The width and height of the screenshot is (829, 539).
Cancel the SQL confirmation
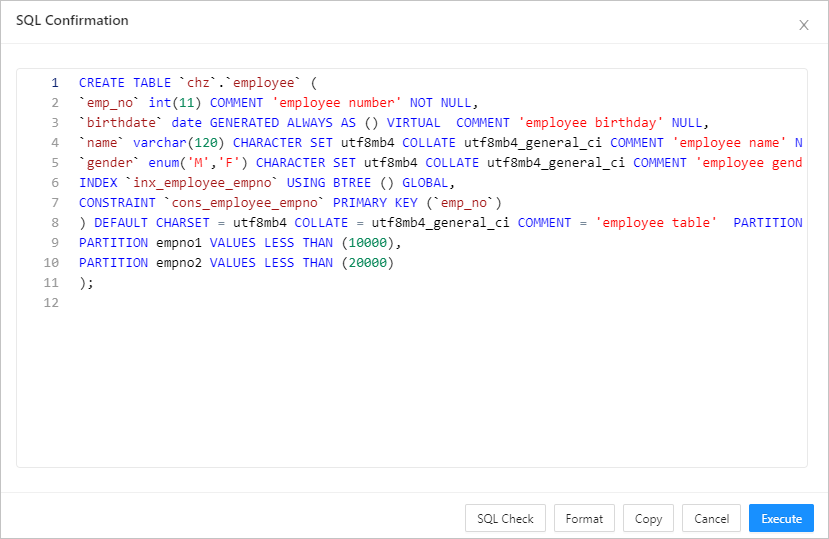click(x=711, y=518)
